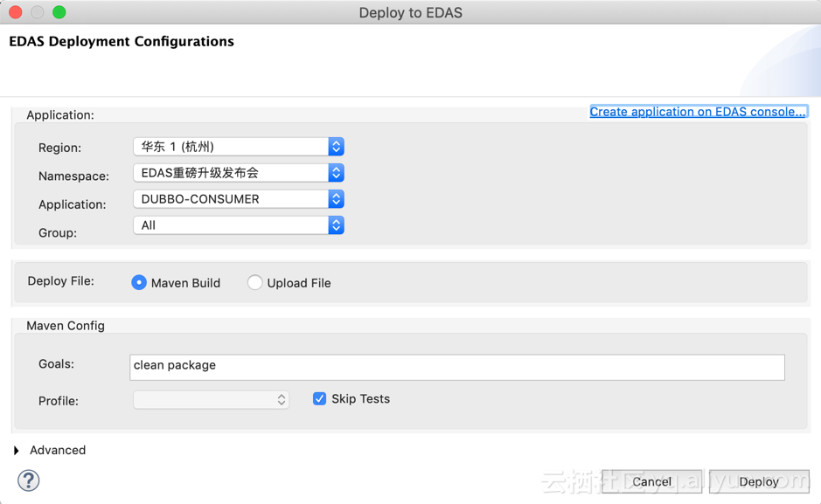Cancel the EDAS deployment dialog

(652, 481)
